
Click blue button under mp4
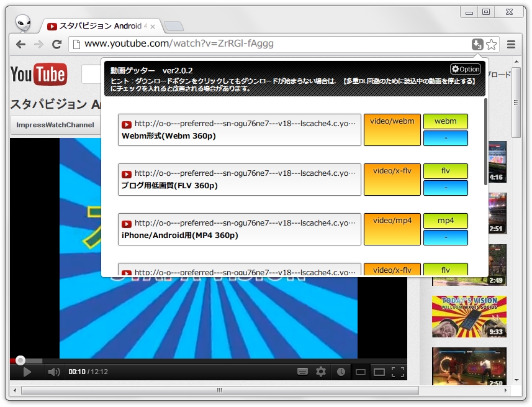pos(446,237)
